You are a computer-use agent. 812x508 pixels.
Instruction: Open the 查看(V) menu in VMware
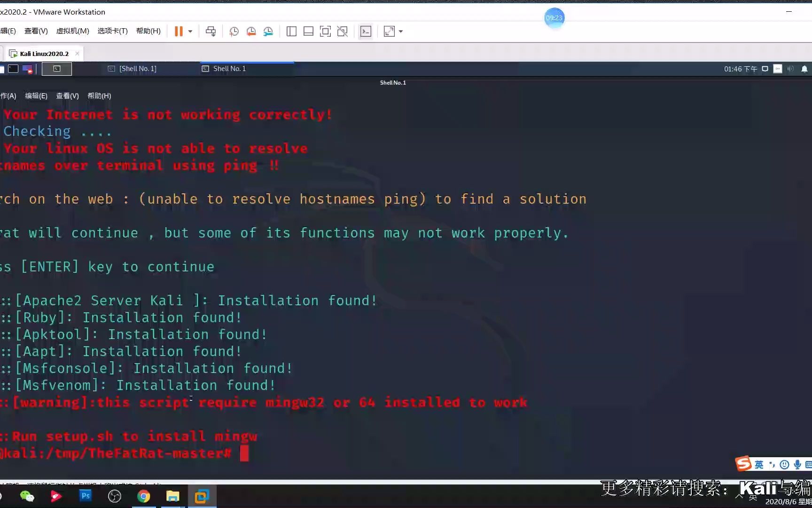click(x=36, y=31)
